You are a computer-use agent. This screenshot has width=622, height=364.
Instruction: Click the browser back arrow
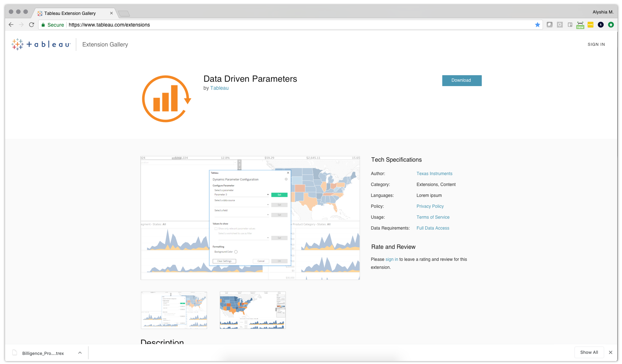tap(11, 25)
